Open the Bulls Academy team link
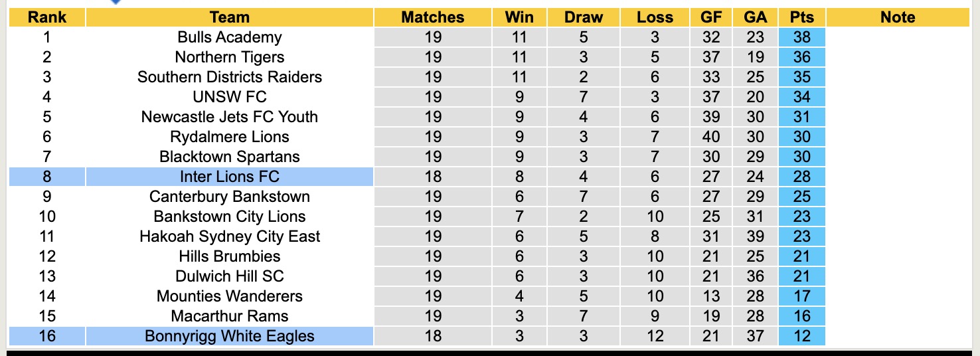This screenshot has height=356, width=980. tap(229, 37)
